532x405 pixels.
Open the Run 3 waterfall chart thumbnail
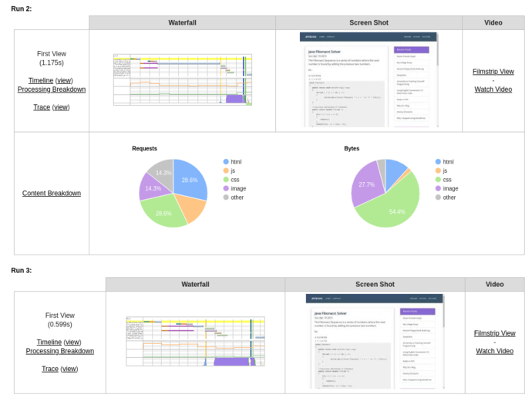point(195,341)
